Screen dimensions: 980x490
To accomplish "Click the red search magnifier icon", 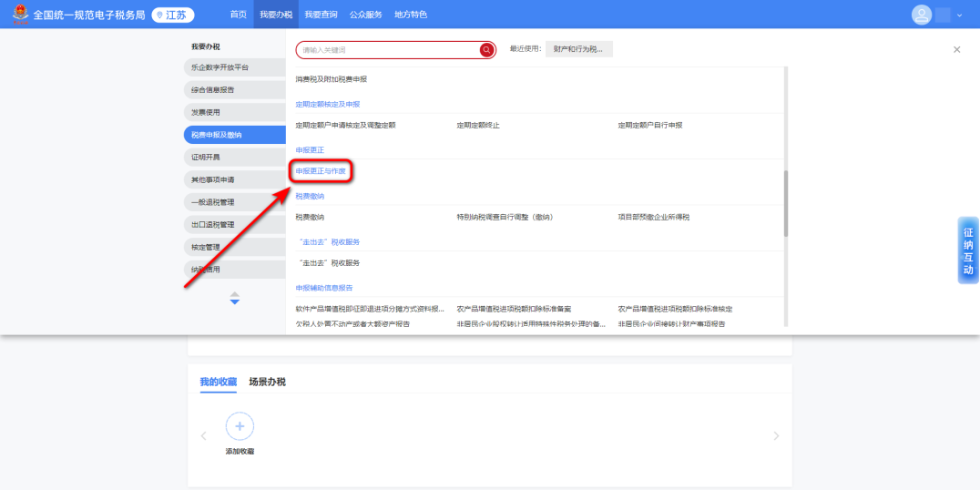I will pyautogui.click(x=486, y=50).
